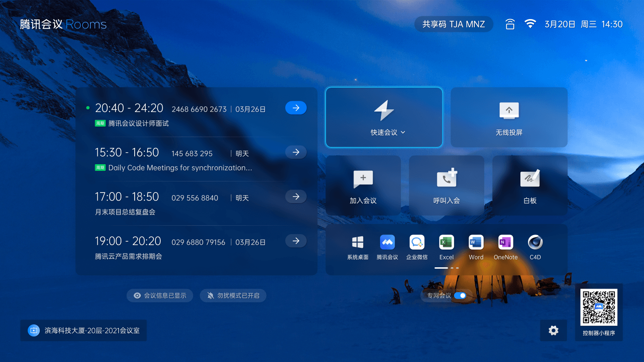Open the 腾讯会议 app shortcut
The width and height of the screenshot is (644, 362).
pyautogui.click(x=387, y=243)
